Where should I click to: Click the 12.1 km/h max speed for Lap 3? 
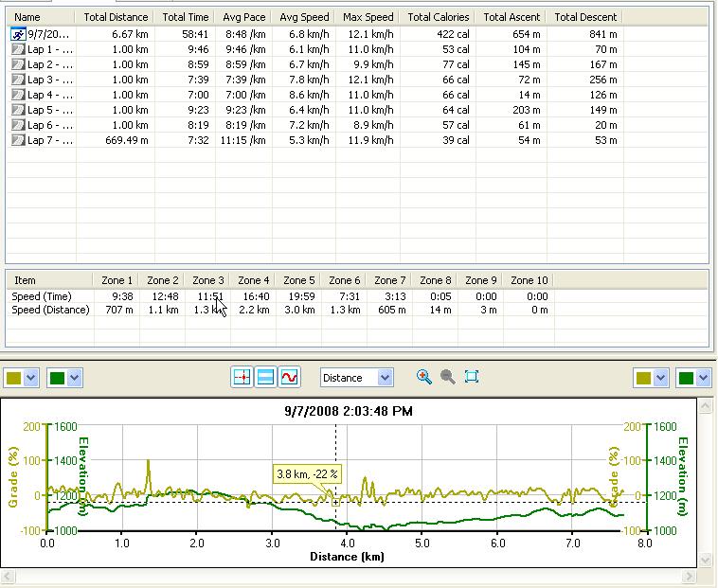click(x=370, y=80)
